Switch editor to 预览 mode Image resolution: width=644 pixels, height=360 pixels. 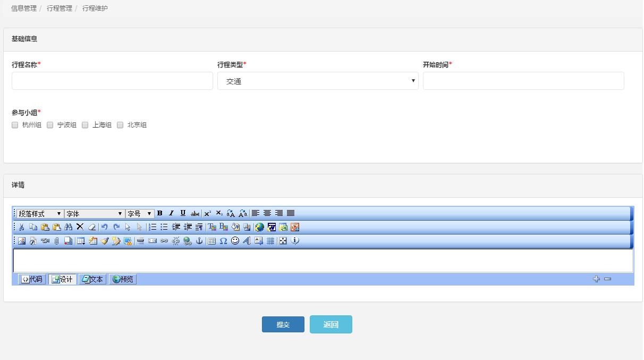(123, 279)
